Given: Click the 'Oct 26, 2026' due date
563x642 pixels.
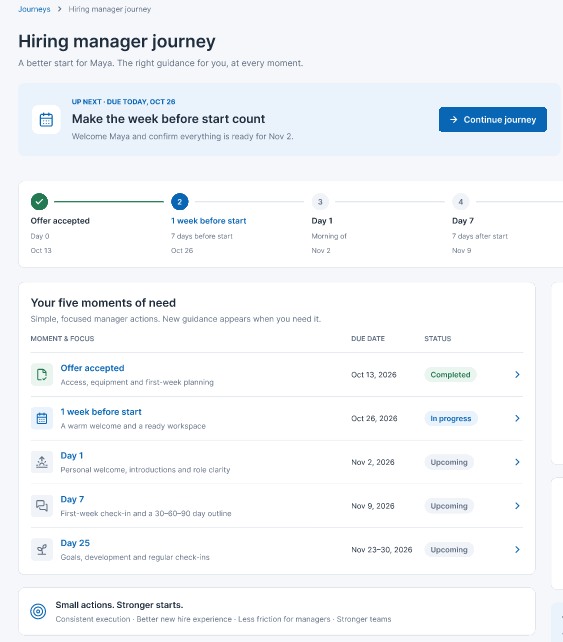Looking at the screenshot, I should coord(374,418).
